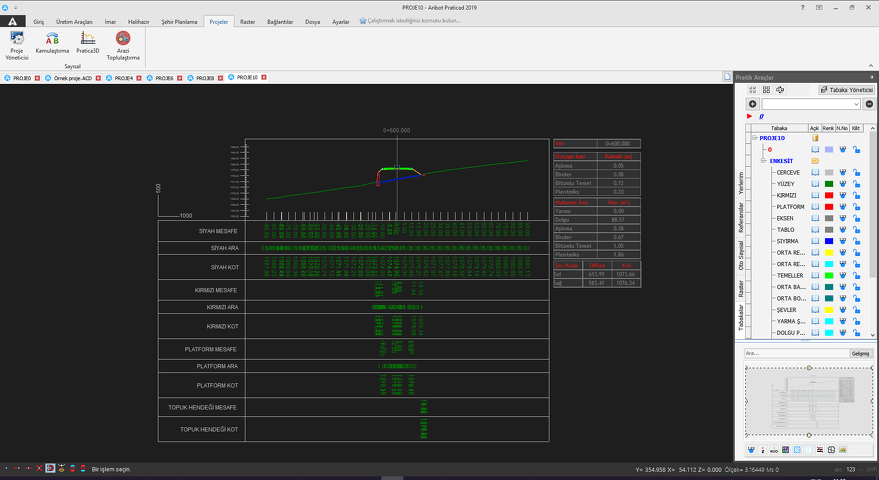Unlock the KIRMIZI layer lock icon

(857, 195)
